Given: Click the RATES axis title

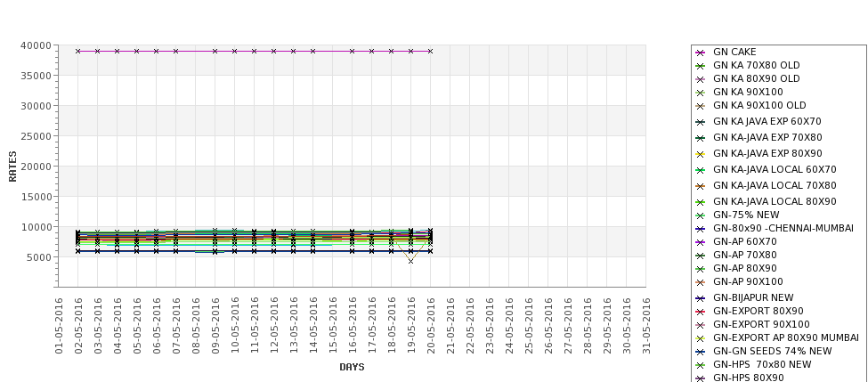Looking at the screenshot, I should tap(12, 167).
